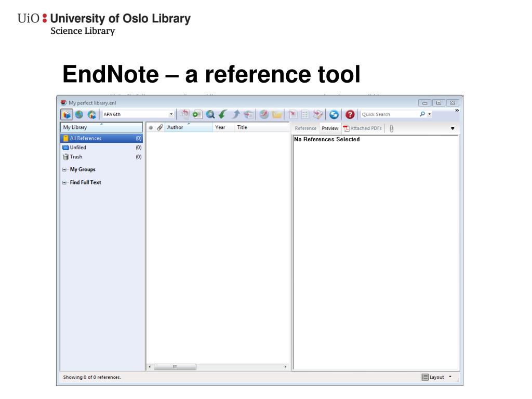Screen dimensions: 532x399
Task: Open the Layout dropdown menu
Action: pyautogui.click(x=436, y=377)
